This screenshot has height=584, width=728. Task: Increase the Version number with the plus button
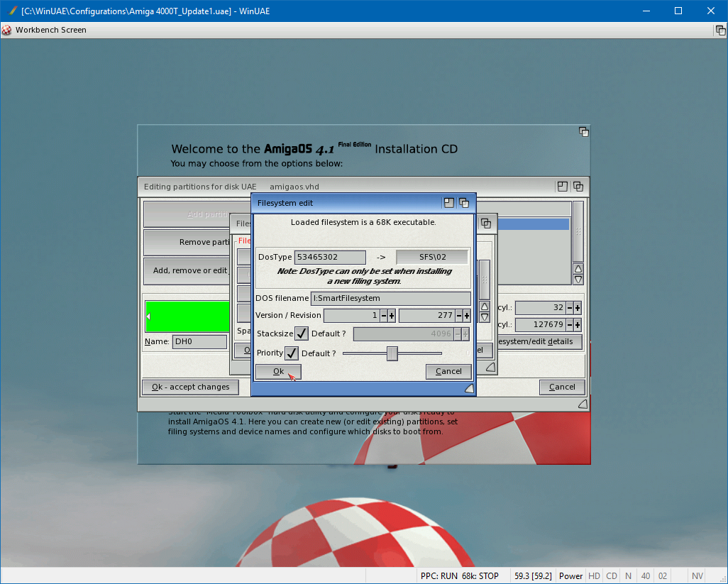tap(392, 315)
